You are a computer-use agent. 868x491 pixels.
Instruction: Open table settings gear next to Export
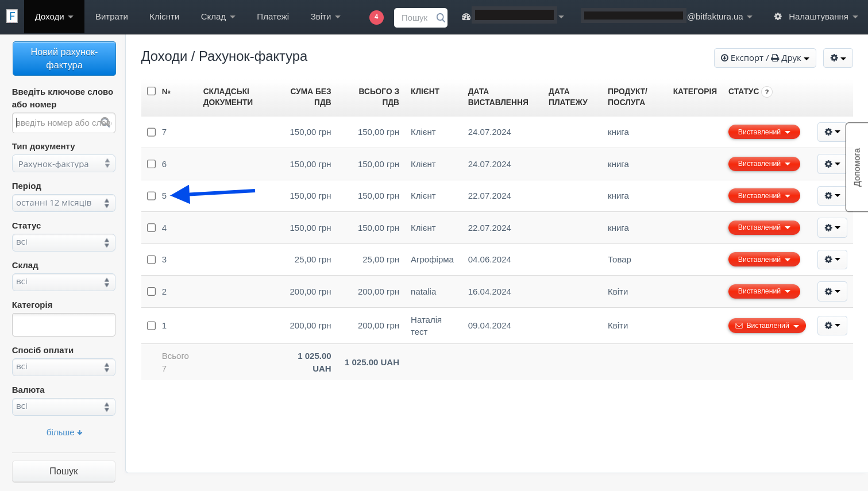point(838,58)
